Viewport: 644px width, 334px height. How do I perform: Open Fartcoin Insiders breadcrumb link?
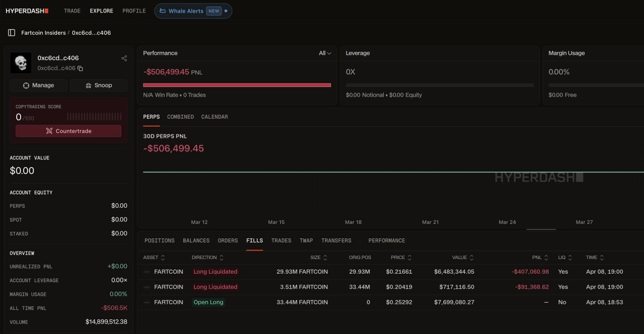[x=43, y=33]
